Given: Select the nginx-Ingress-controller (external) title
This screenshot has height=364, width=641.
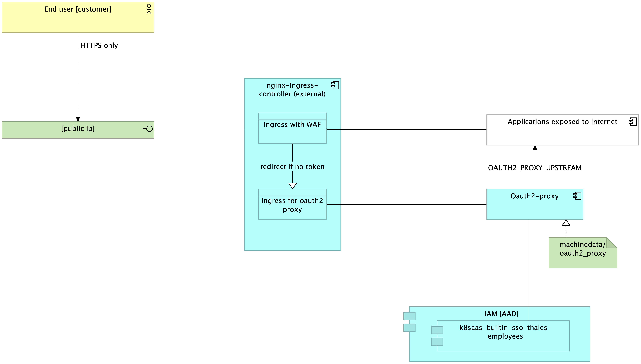Looking at the screenshot, I should [x=292, y=90].
